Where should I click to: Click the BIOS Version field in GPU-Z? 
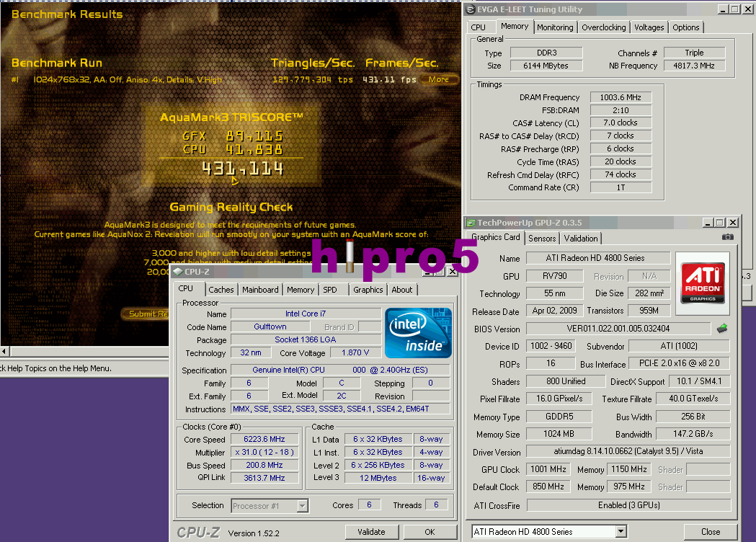click(618, 329)
